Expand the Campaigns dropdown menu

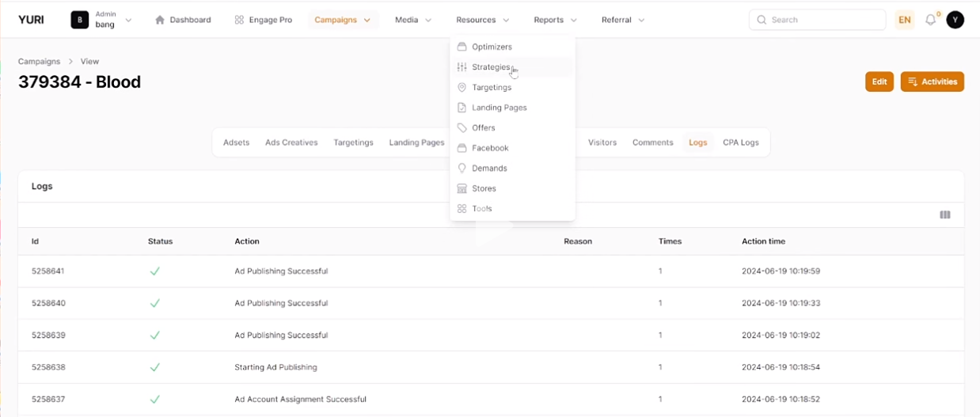point(343,20)
